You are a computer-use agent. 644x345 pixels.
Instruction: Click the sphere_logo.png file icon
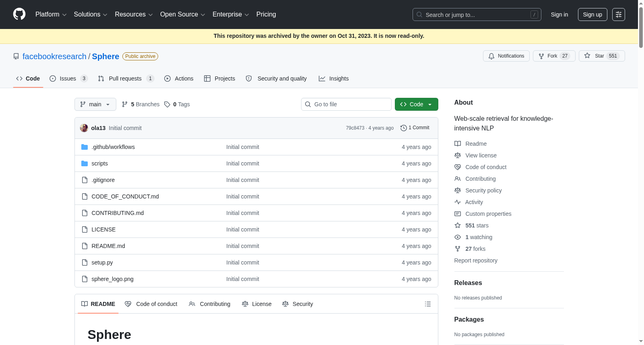point(85,279)
